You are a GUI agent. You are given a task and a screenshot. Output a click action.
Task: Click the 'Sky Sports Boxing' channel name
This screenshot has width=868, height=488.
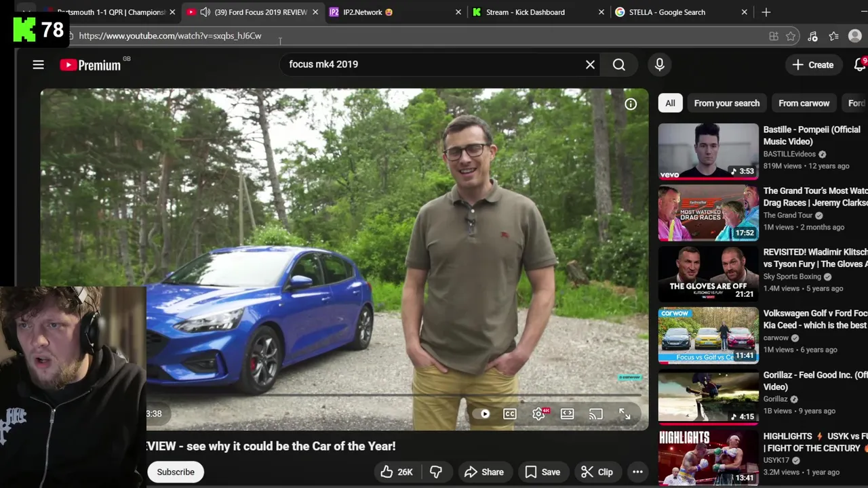coord(792,277)
